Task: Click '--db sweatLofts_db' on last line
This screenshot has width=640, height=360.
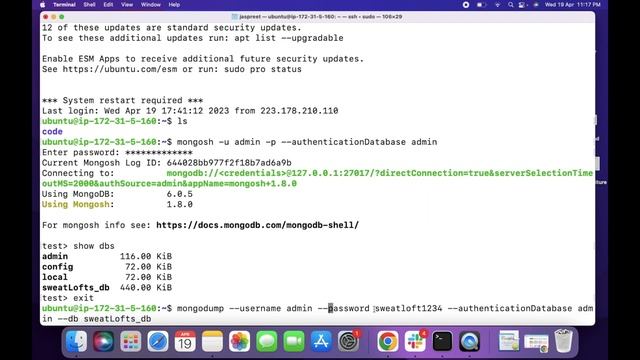Action: [x=104, y=319]
